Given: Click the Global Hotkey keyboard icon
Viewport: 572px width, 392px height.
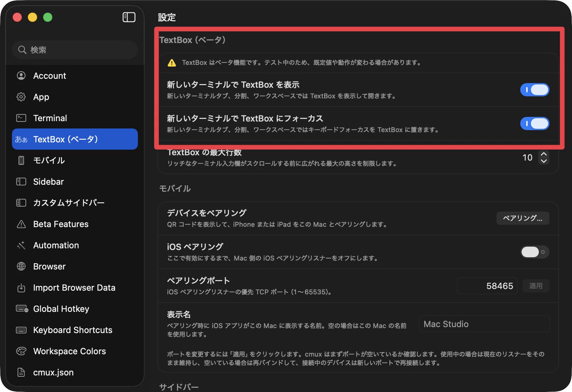Looking at the screenshot, I should (22, 309).
